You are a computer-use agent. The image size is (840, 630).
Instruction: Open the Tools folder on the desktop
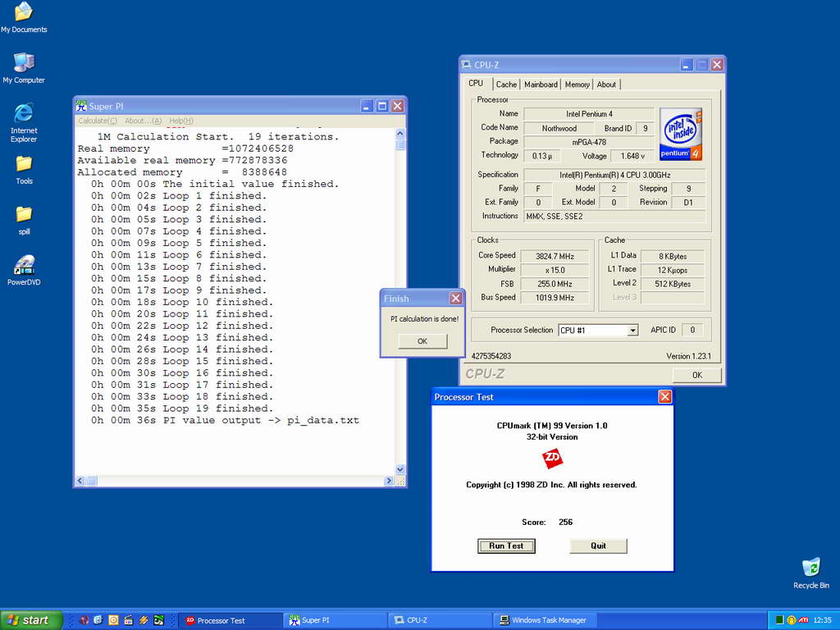tap(24, 170)
